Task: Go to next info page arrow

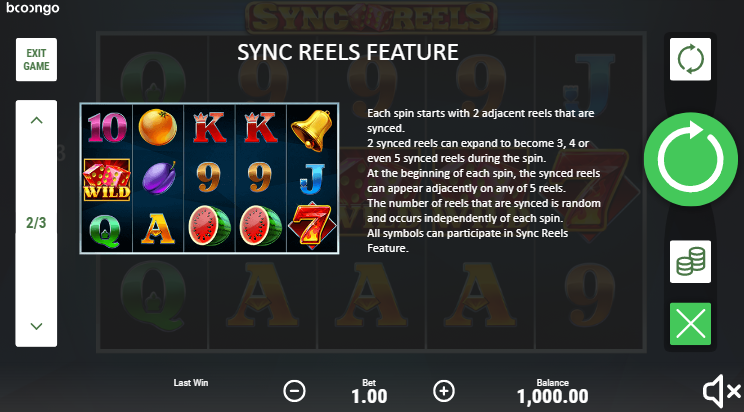Action: point(36,326)
